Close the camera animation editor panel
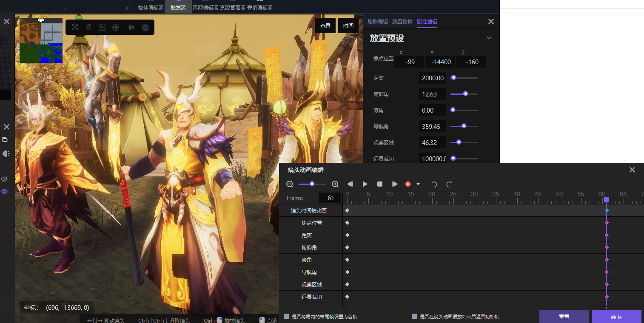This screenshot has width=644, height=323. 632,170
